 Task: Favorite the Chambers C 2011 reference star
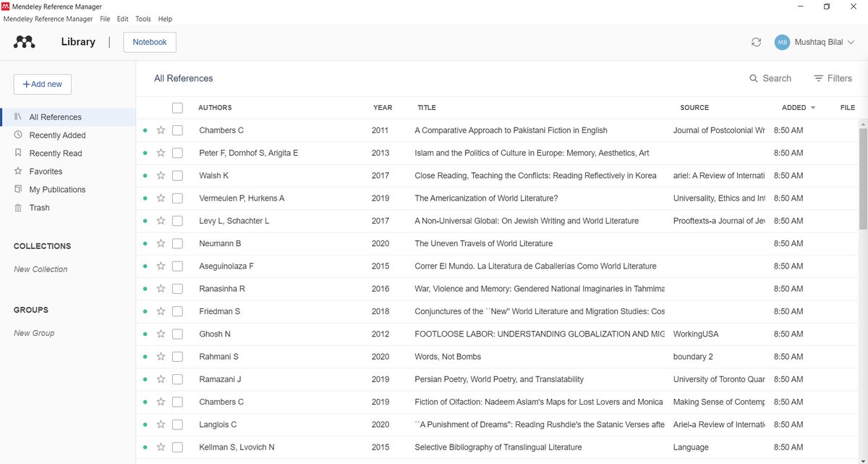[161, 130]
